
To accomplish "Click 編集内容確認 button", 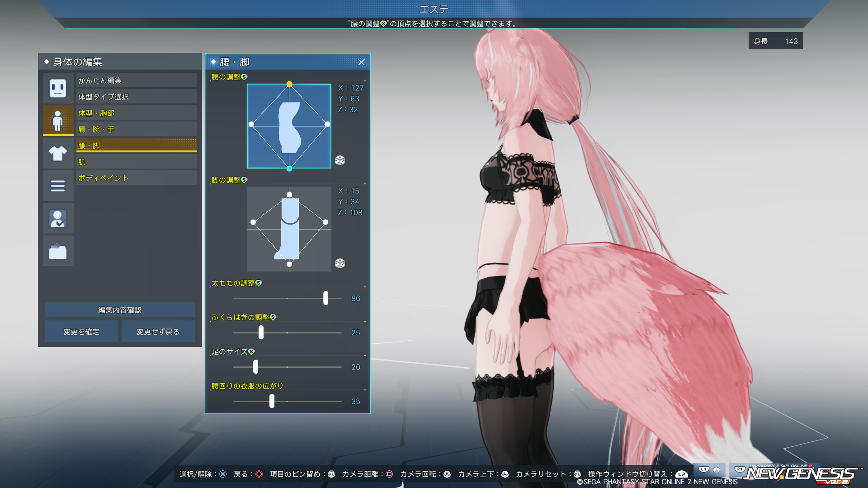I will click(x=120, y=310).
